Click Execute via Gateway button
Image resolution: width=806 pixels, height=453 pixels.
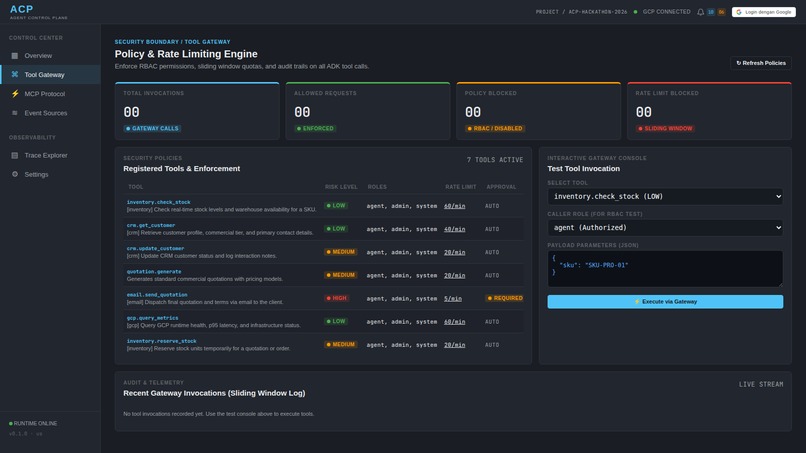click(665, 302)
